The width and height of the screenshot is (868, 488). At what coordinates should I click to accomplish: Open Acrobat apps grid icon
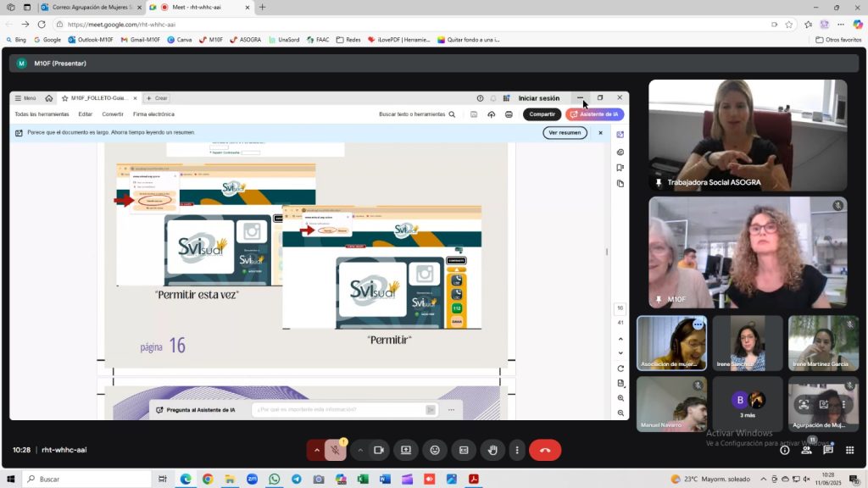point(507,98)
